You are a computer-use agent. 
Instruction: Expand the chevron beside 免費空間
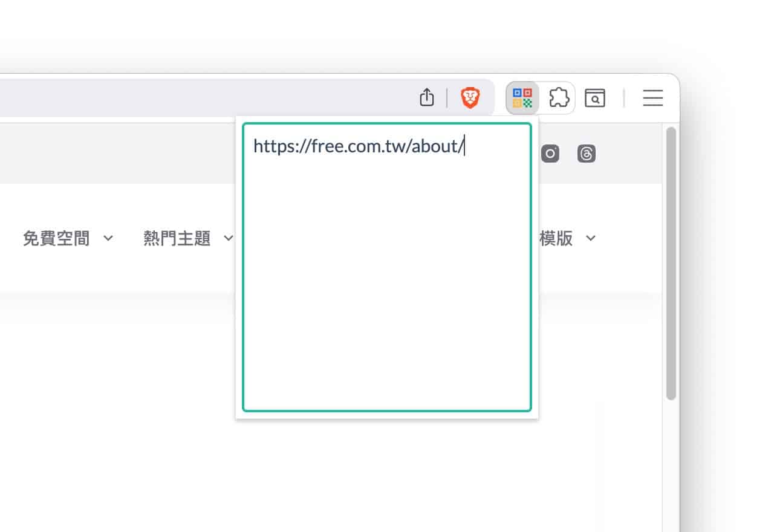tap(108, 238)
